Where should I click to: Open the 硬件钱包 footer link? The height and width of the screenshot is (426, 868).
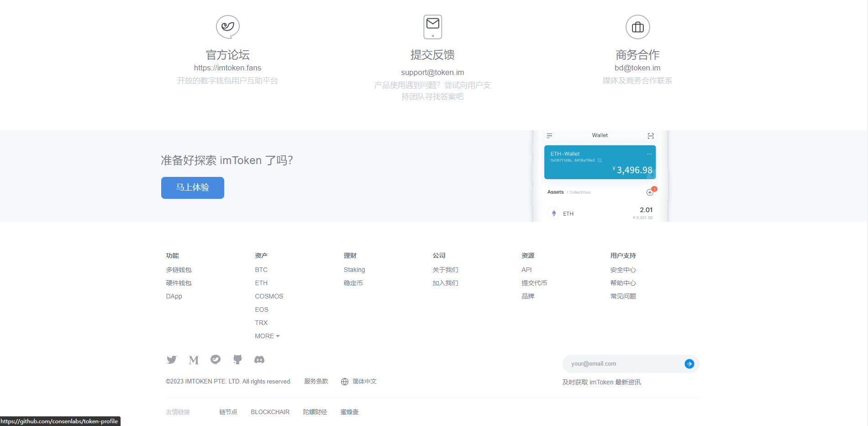[179, 283]
